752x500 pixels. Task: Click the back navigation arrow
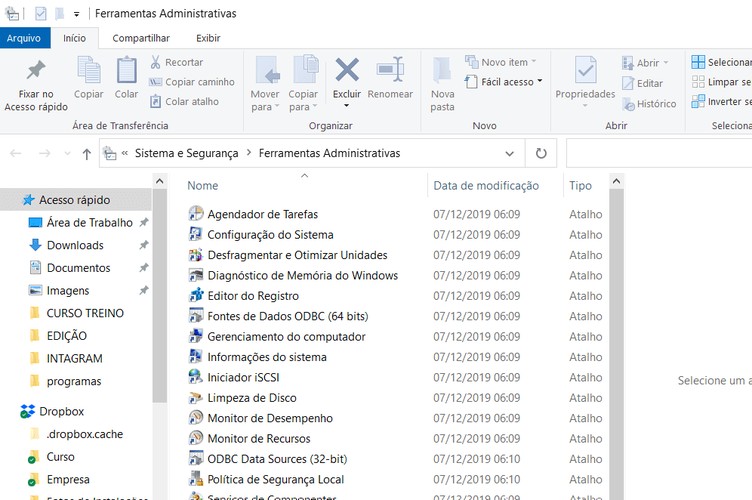tap(16, 153)
